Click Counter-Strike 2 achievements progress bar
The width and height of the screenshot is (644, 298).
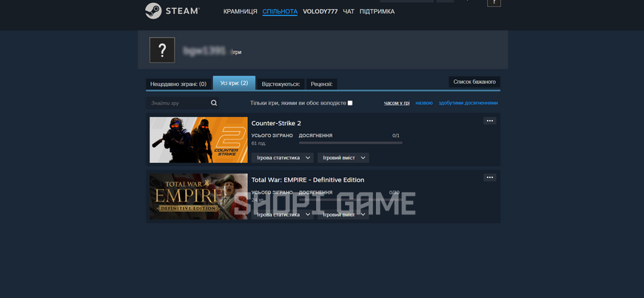(x=350, y=143)
